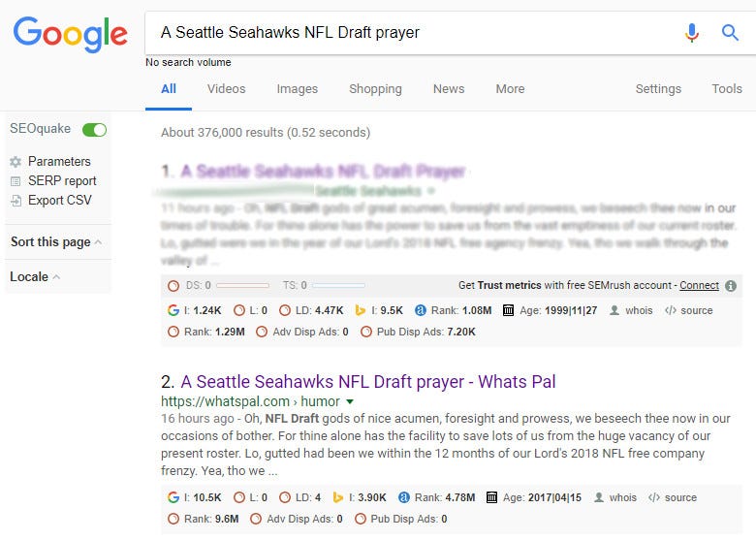756x540 pixels.
Task: Open the More search menu
Action: [510, 89]
